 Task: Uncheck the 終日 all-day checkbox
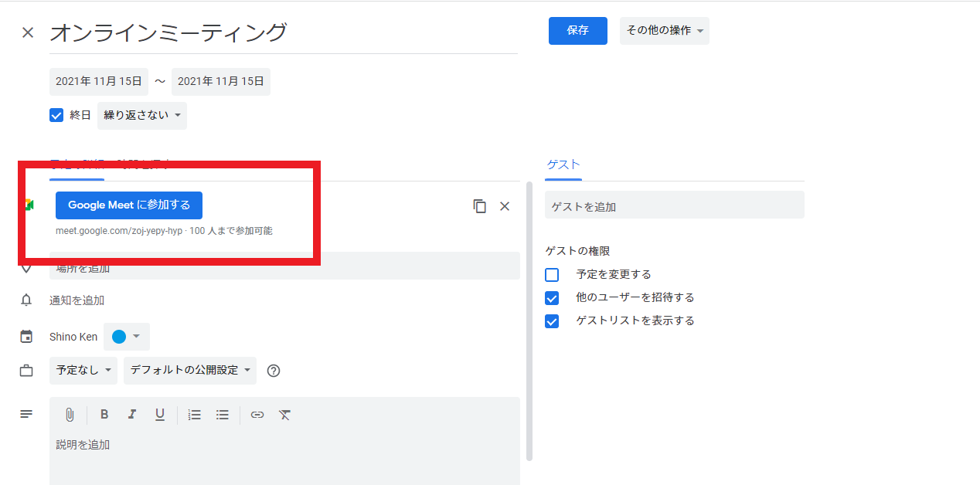point(56,115)
